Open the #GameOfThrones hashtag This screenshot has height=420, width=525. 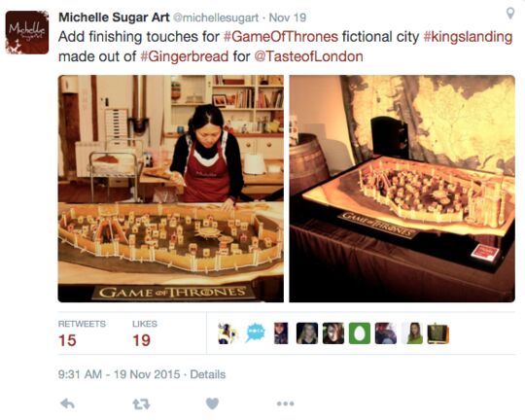[x=281, y=37]
